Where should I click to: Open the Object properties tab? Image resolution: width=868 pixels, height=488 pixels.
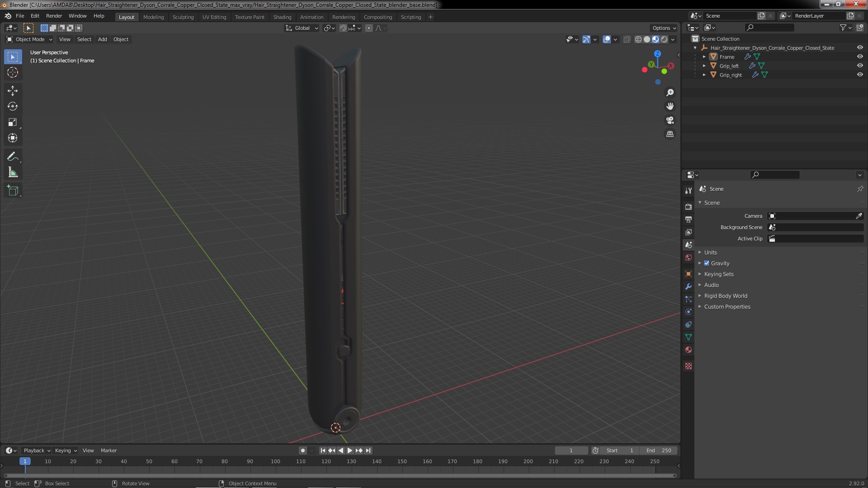[688, 274]
